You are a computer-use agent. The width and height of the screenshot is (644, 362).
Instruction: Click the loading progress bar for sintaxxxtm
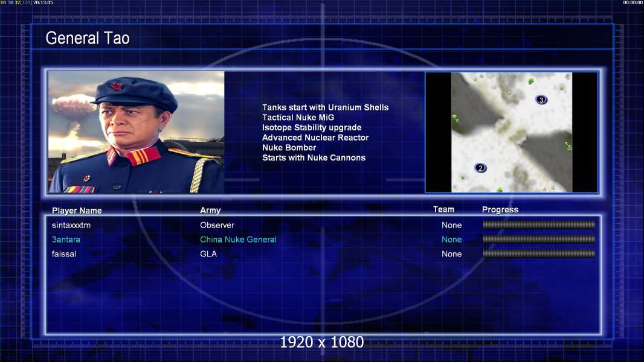click(x=539, y=224)
